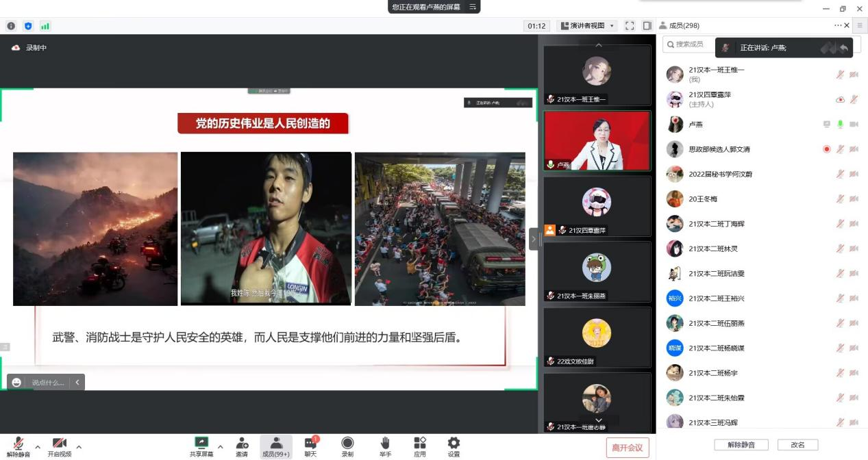The height and width of the screenshot is (460, 868).
Task: Select member 21汉本三班冯辉 in list
Action: (762, 422)
